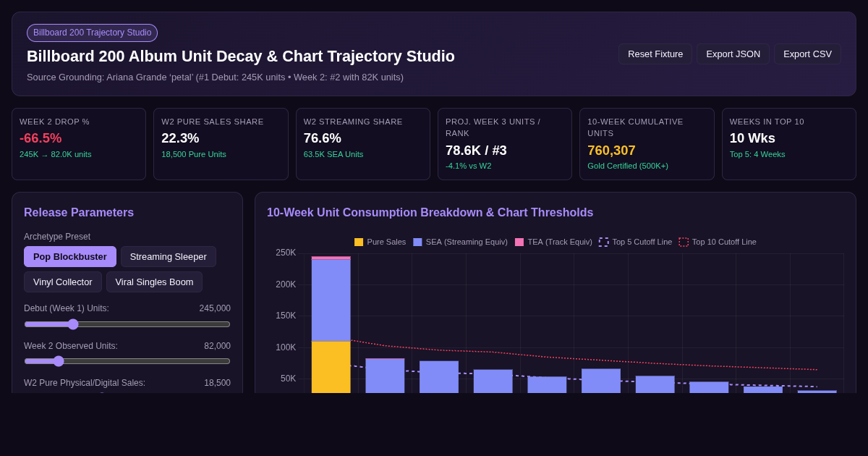Click the 245K → 82.0K units text
Viewport: 868px width, 456px height.
pyautogui.click(x=56, y=154)
